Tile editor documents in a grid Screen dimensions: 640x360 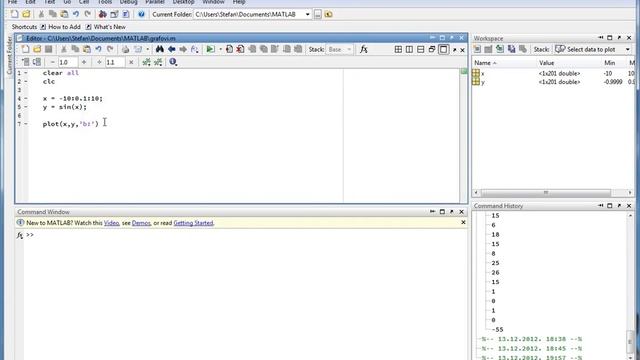[398, 49]
